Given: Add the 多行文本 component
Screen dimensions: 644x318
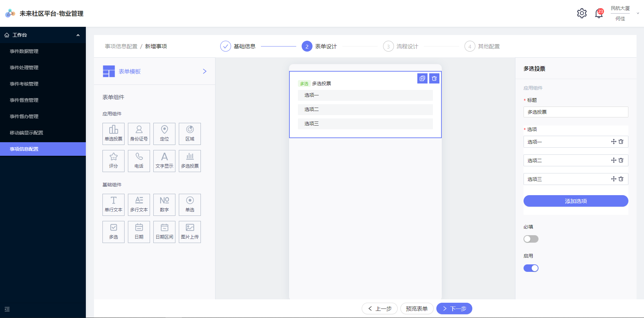Looking at the screenshot, I should [139, 205].
